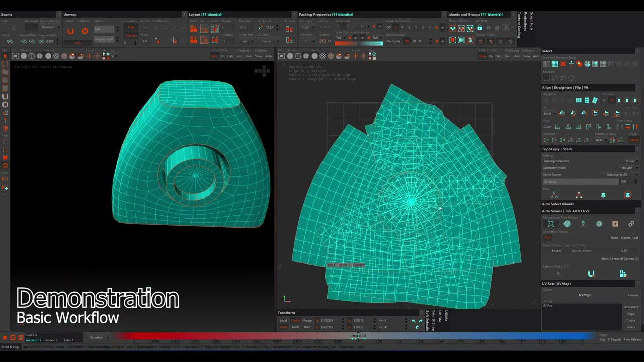The image size is (644, 362).
Task: Select the Links master seam tool
Action: coord(631,224)
